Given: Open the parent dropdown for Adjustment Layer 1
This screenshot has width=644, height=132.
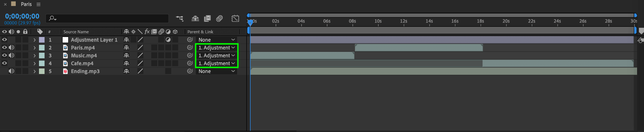Looking at the screenshot, I should 217,40.
